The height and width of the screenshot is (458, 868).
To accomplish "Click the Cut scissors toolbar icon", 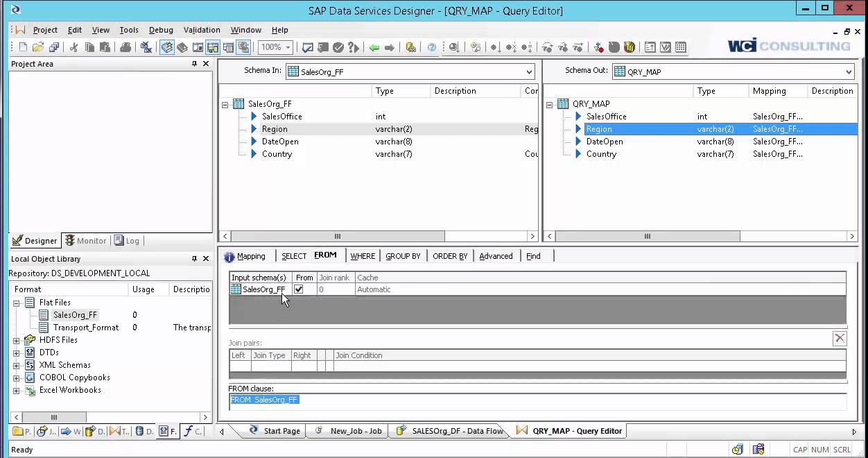I will point(73,47).
